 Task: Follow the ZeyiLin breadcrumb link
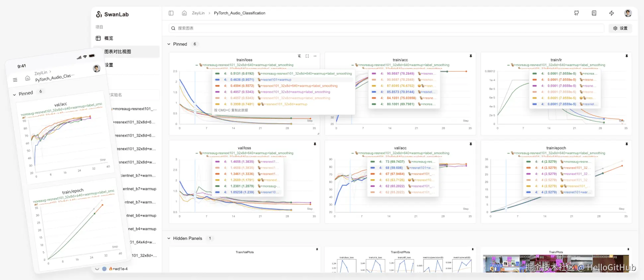198,13
